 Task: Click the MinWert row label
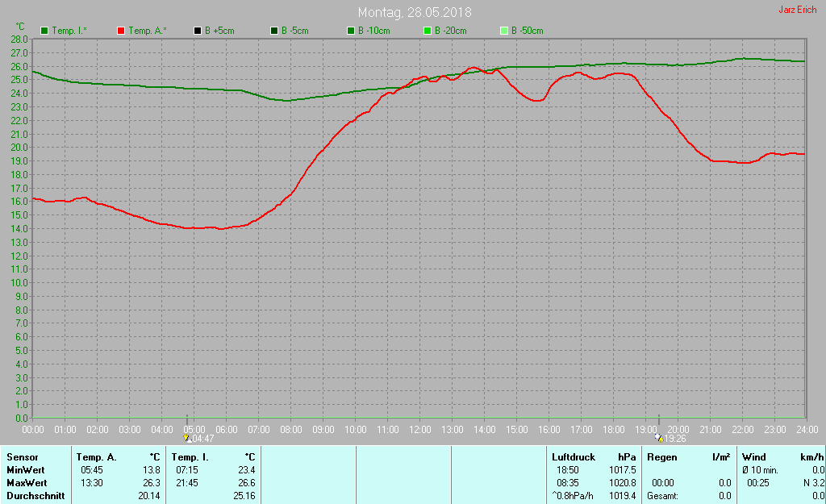click(x=25, y=470)
